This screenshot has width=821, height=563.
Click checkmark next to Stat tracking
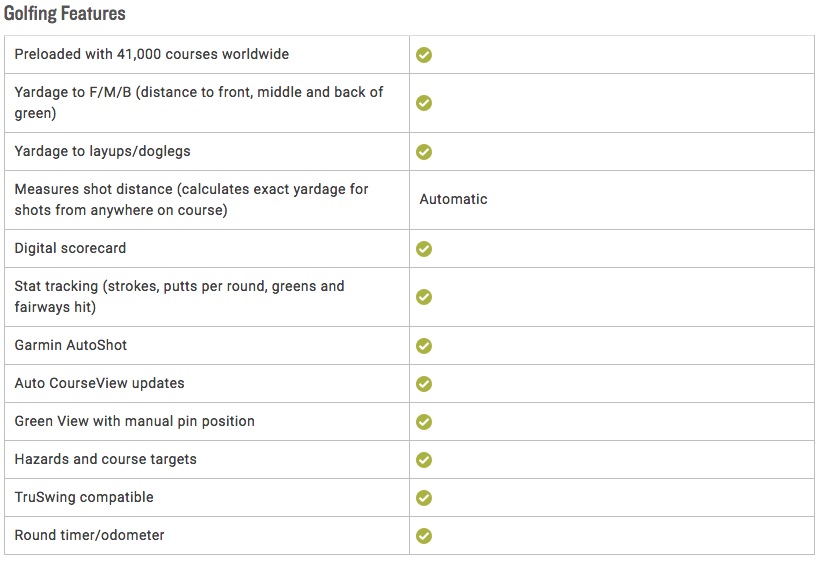tap(424, 297)
